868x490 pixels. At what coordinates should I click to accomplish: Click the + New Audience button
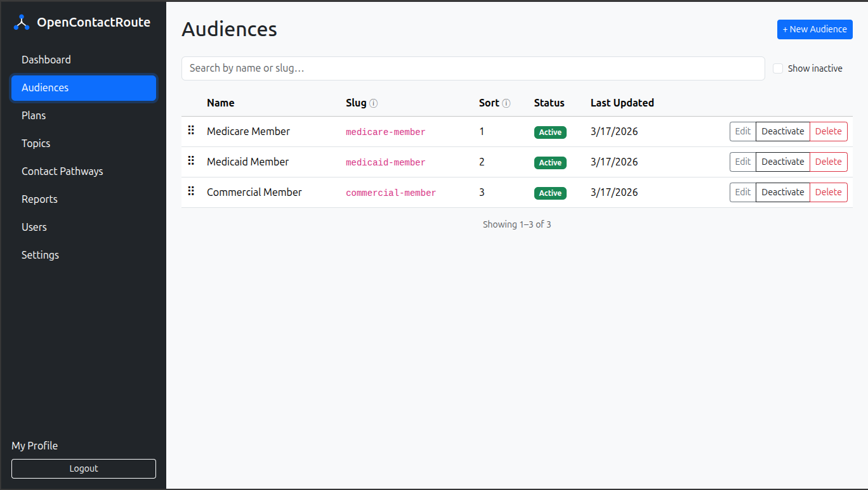815,29
